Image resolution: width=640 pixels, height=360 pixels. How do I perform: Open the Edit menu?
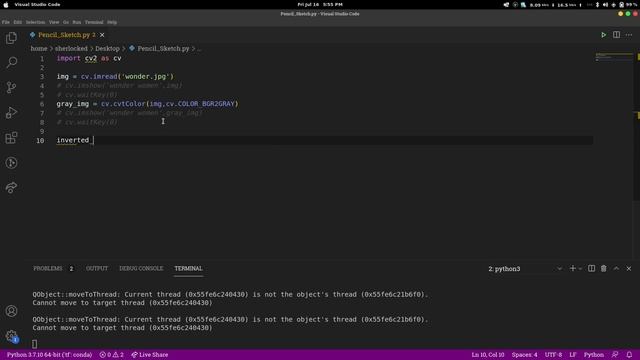point(18,22)
